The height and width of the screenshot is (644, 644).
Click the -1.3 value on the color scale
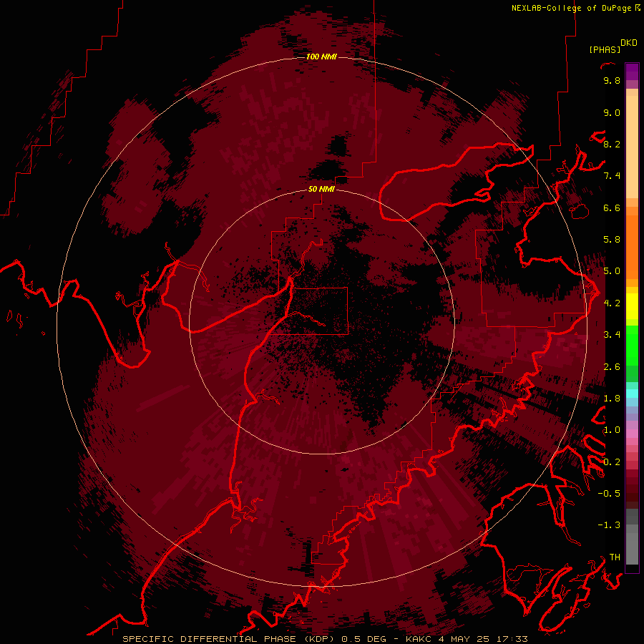(x=609, y=525)
